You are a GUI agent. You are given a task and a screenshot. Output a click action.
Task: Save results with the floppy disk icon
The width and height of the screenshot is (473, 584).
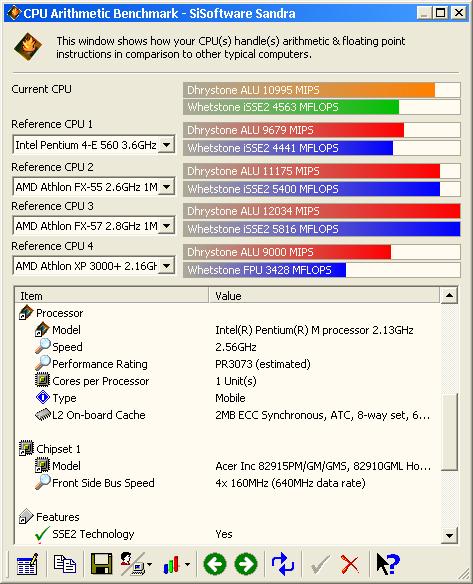click(101, 564)
